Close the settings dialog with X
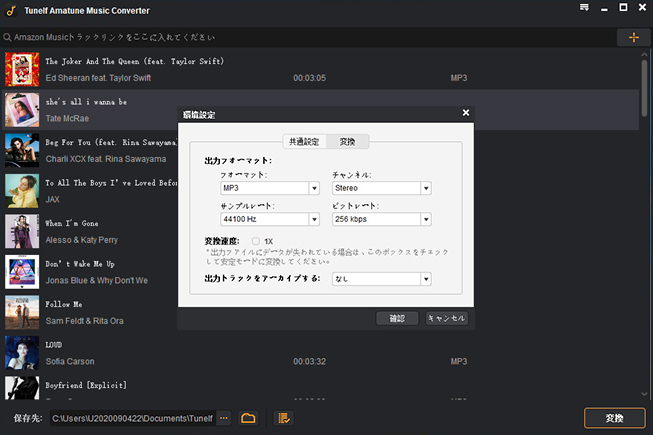 pyautogui.click(x=466, y=113)
